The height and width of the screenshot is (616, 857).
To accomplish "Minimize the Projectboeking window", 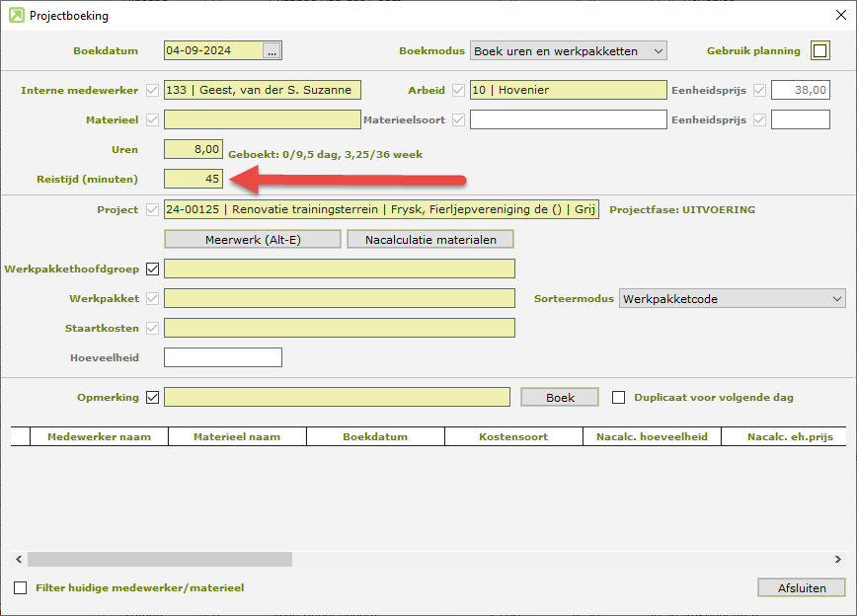I will (x=742, y=16).
